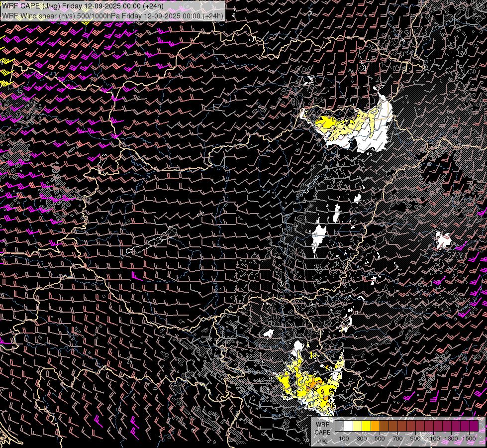Screen dimensions: 487x448
Task: Click the 'WRF Wind shear (m/s) 500/1000hPa' title line
Action: tap(113, 16)
